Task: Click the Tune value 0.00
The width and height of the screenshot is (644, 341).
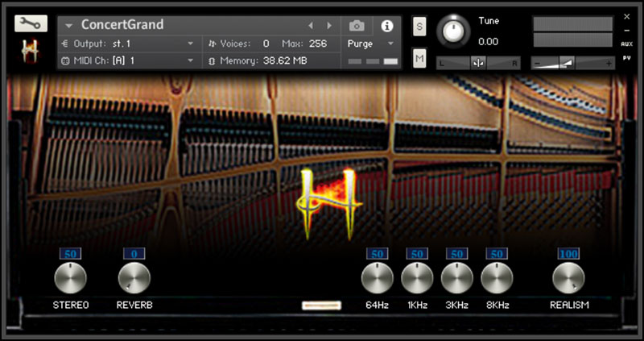Action: click(489, 42)
